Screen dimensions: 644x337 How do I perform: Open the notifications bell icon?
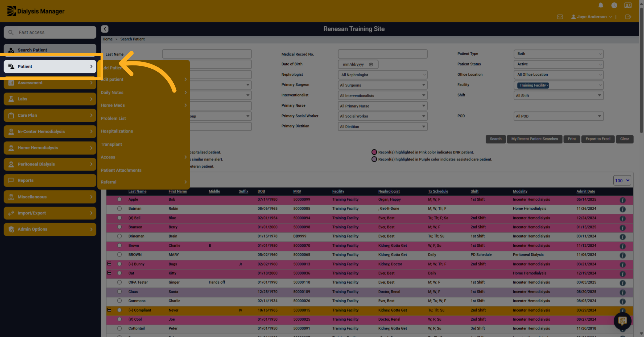[601, 5]
